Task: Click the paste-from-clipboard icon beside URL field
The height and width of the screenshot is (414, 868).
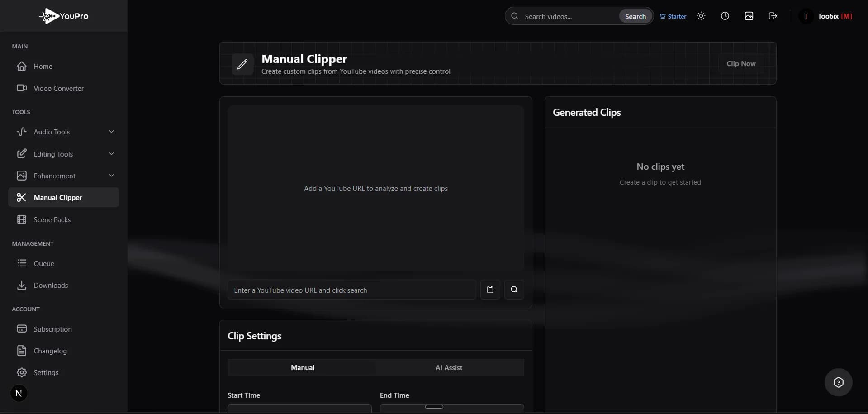Action: point(490,290)
